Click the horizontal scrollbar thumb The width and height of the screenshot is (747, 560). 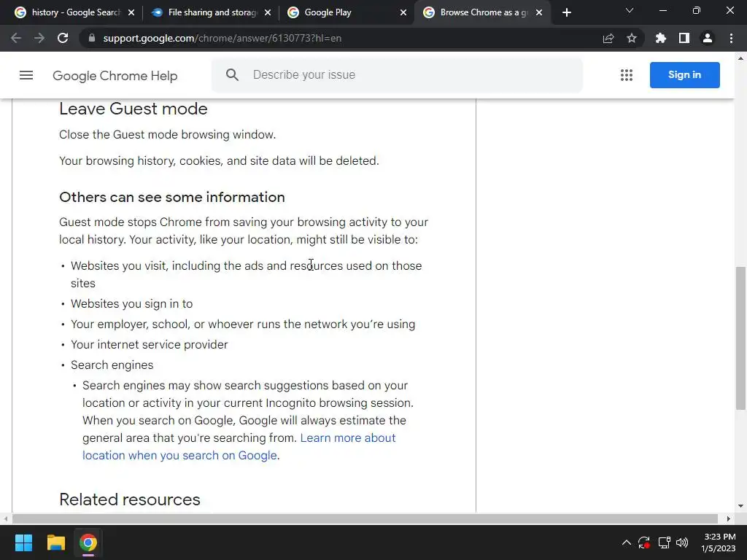tap(365, 518)
